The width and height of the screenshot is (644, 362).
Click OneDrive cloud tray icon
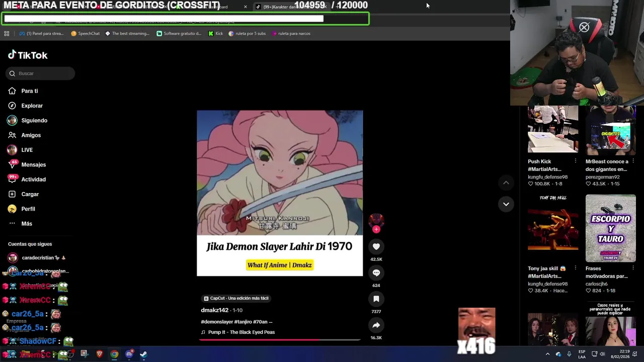click(x=558, y=354)
